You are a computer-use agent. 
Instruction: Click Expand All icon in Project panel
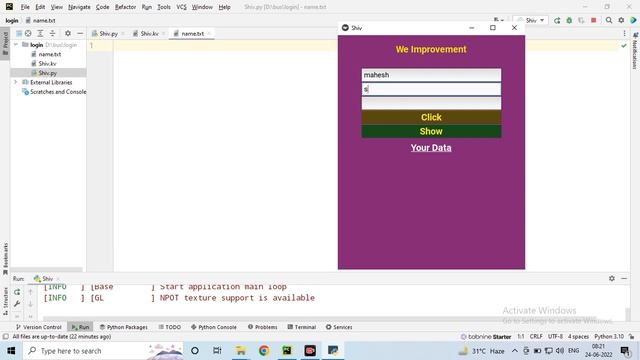[40, 33]
